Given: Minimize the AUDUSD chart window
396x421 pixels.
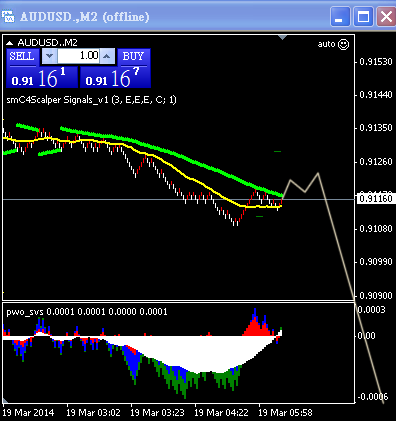Looking at the screenshot, I should coord(340,16).
